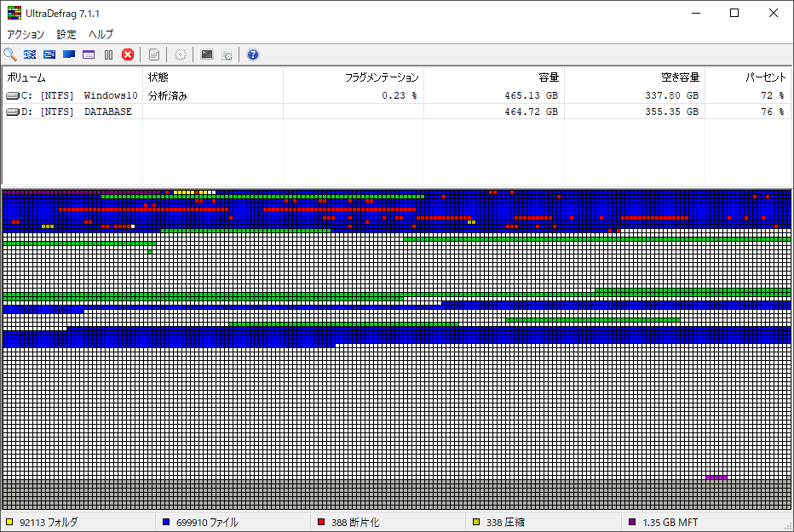Close the UltraDefrag window
The image size is (794, 532).
(774, 13)
